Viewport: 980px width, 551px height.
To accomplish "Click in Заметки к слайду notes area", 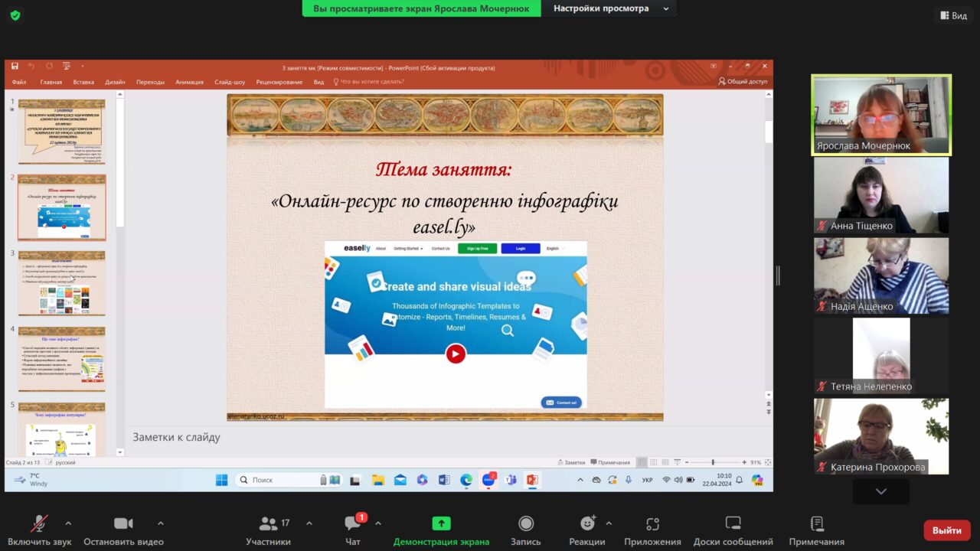I will pyautogui.click(x=448, y=437).
